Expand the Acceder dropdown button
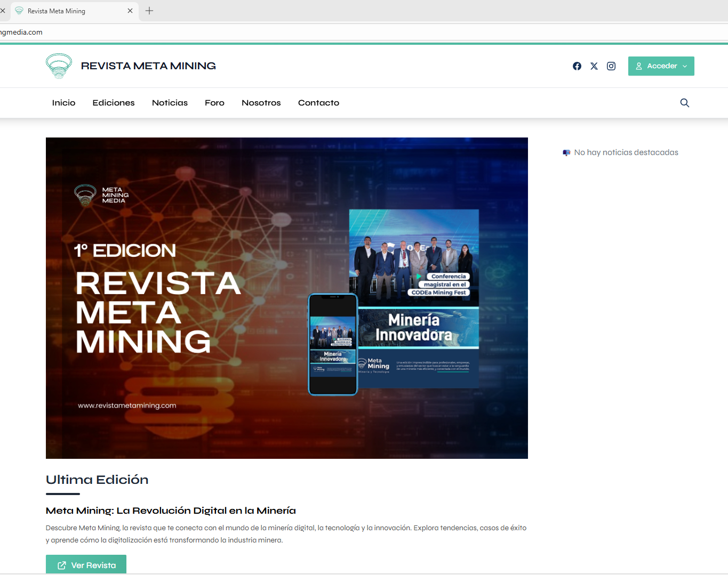 [661, 66]
